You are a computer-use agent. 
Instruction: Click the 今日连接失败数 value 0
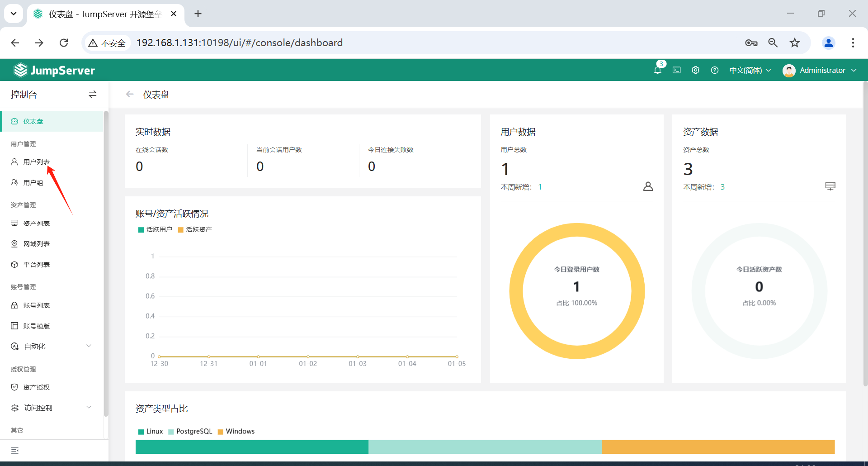coord(372,166)
